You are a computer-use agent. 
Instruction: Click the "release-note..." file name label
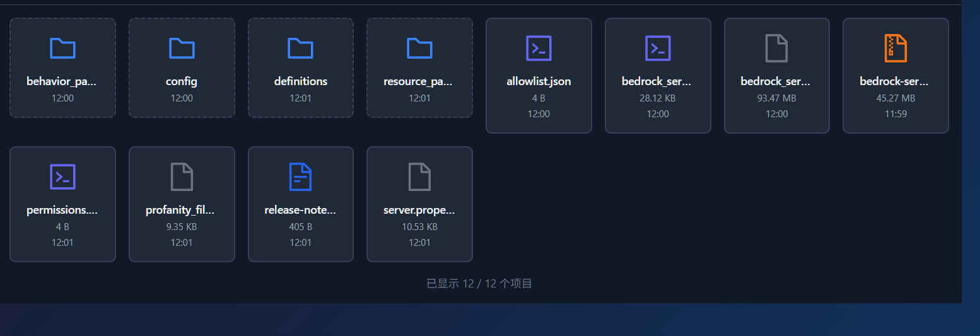pos(301,210)
